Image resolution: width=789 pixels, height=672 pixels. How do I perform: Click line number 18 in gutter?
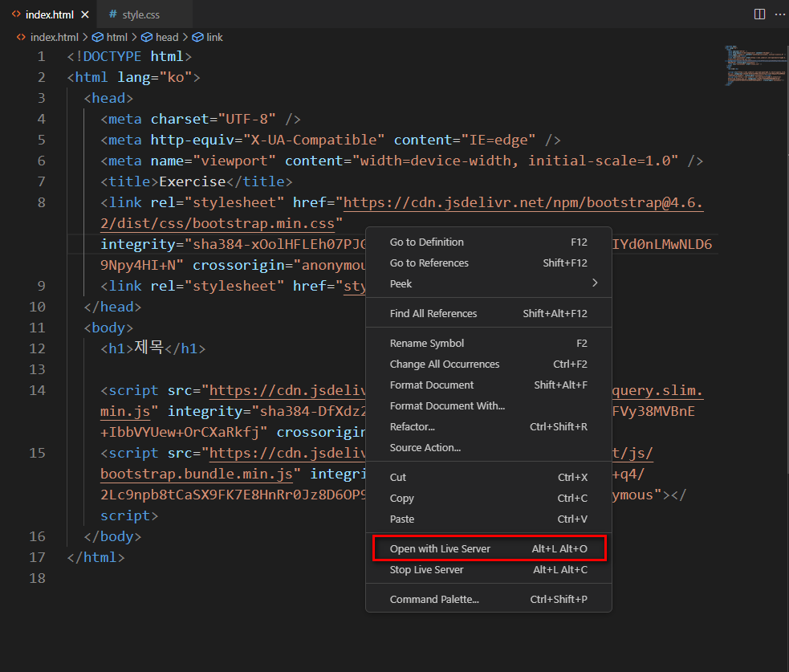[37, 578]
